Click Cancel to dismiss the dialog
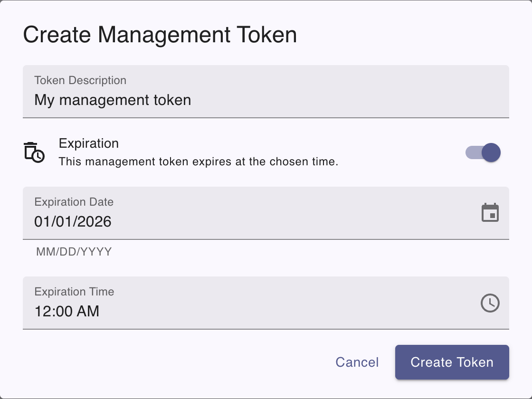532x399 pixels. pyautogui.click(x=357, y=362)
